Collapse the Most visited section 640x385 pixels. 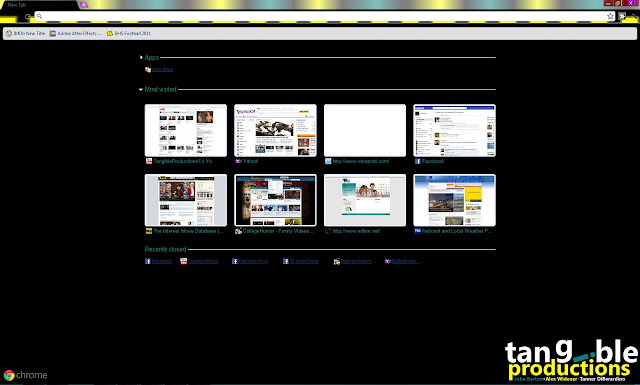(x=141, y=89)
